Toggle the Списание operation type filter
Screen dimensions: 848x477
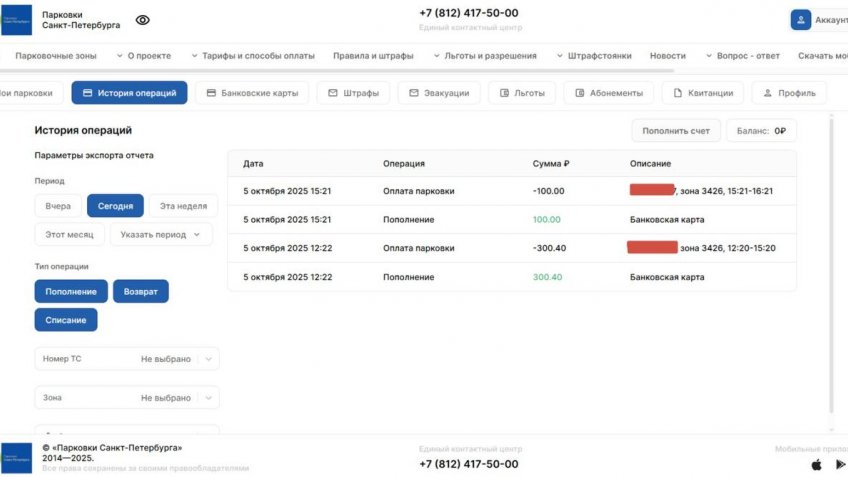point(66,320)
